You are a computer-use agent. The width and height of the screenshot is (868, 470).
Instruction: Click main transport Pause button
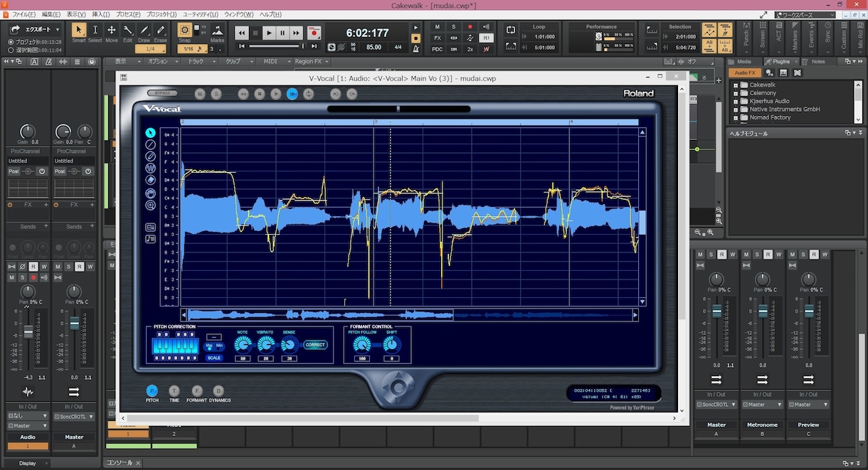(282, 33)
